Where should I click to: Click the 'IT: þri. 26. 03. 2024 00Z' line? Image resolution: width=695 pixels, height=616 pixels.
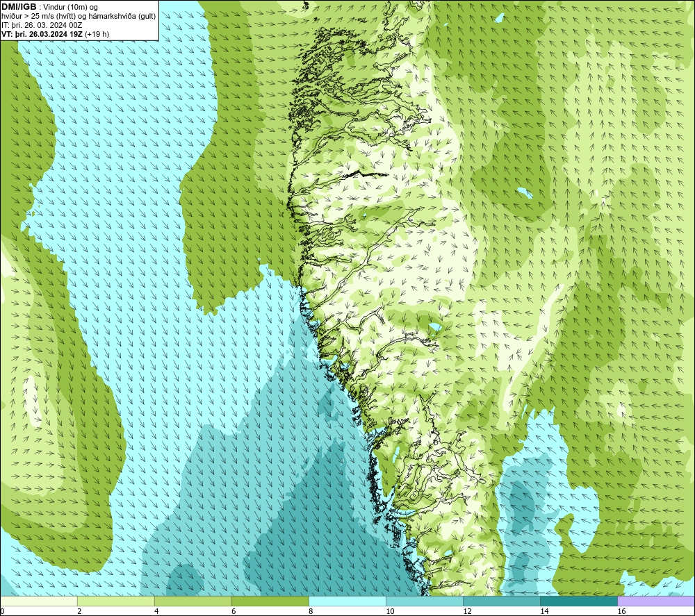pyautogui.click(x=42, y=25)
